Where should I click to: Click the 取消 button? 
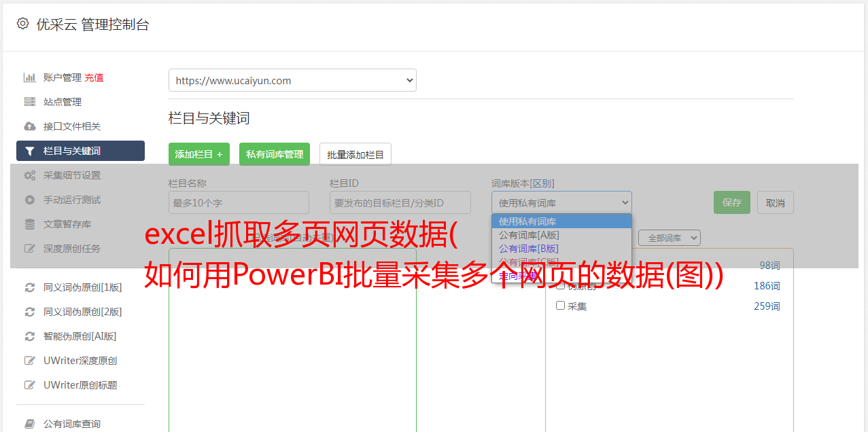tap(776, 202)
